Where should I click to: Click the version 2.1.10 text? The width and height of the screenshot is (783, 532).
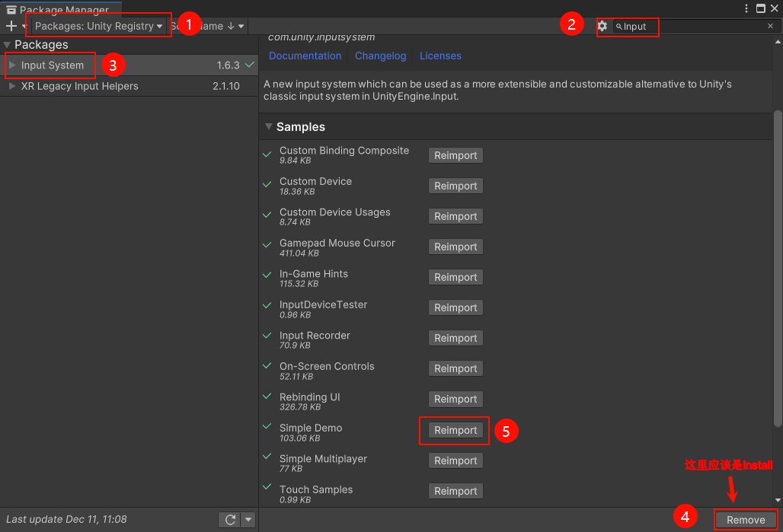click(x=226, y=86)
